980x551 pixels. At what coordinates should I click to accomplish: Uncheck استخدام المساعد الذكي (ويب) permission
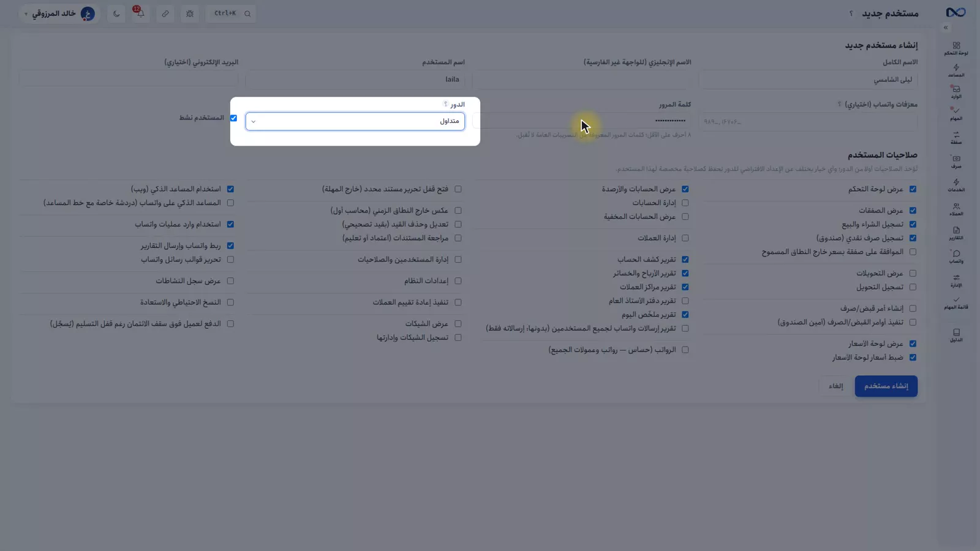point(230,189)
